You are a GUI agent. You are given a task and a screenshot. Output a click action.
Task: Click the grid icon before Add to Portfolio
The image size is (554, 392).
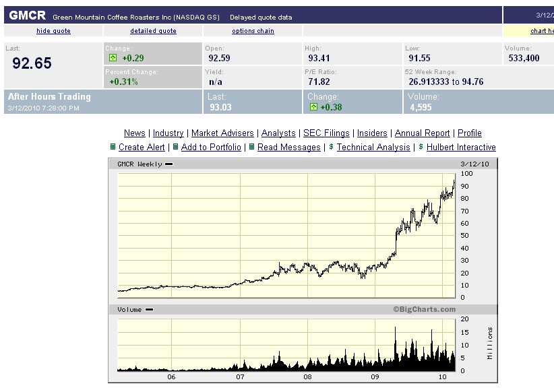pos(175,147)
